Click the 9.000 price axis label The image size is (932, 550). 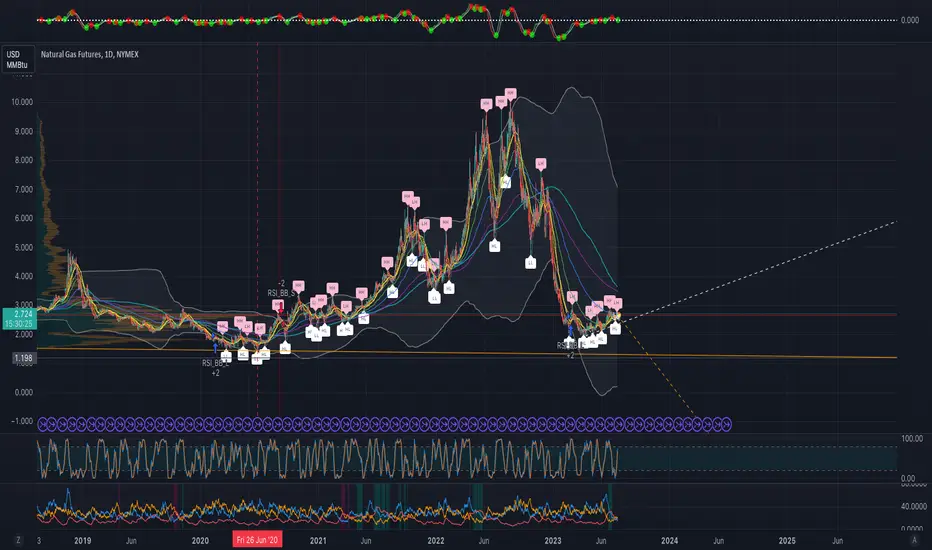coord(24,131)
